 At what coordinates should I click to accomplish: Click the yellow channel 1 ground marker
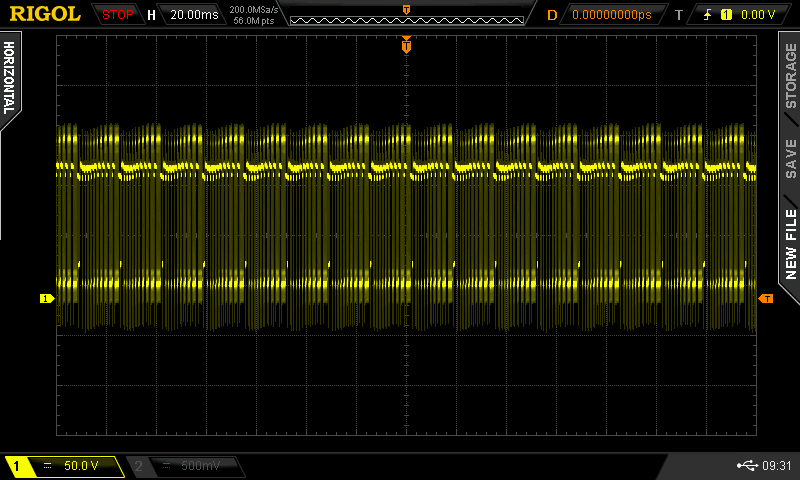(45, 298)
